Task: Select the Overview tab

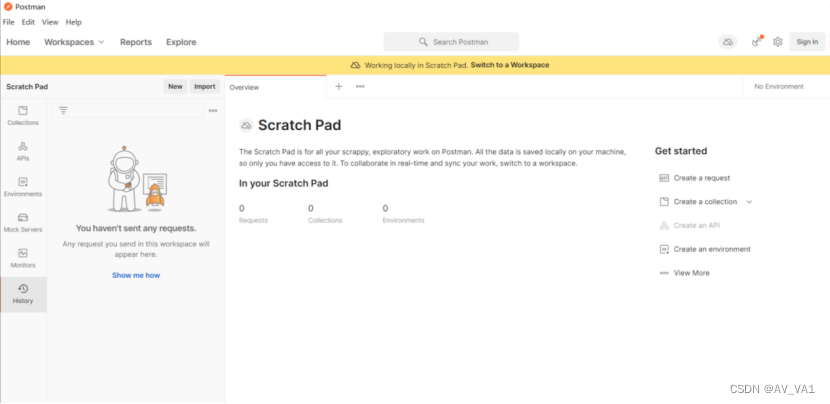Action: click(x=276, y=87)
